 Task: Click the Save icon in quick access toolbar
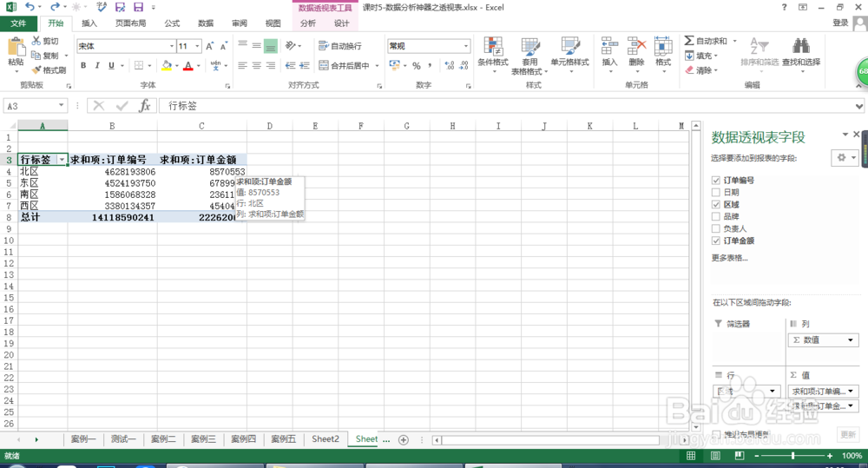click(x=138, y=7)
